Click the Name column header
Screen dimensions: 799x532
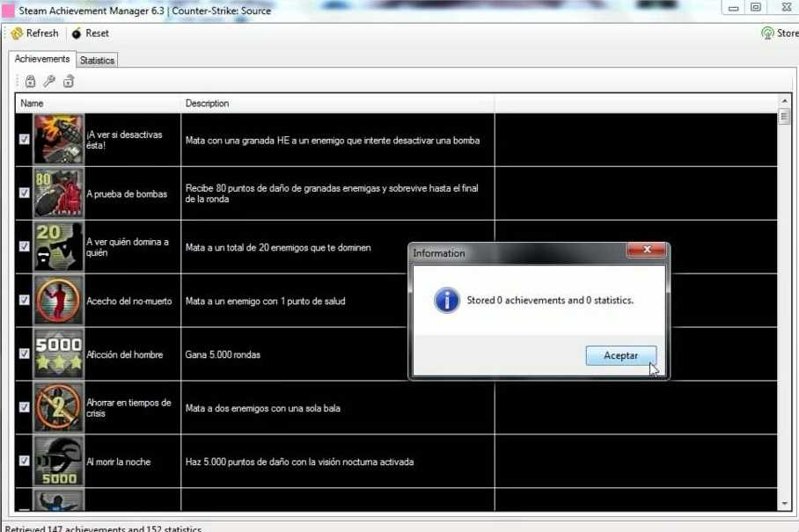pyautogui.click(x=97, y=104)
